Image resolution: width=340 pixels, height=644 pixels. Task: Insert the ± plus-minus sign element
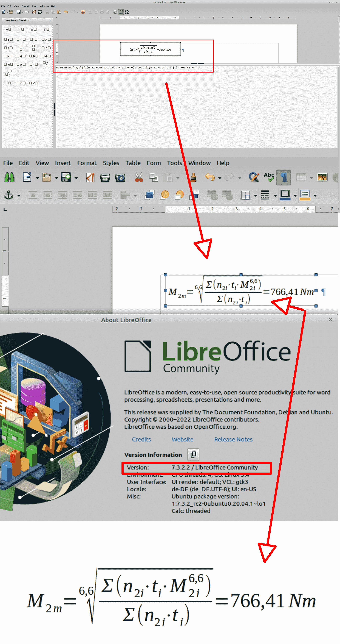[33, 29]
